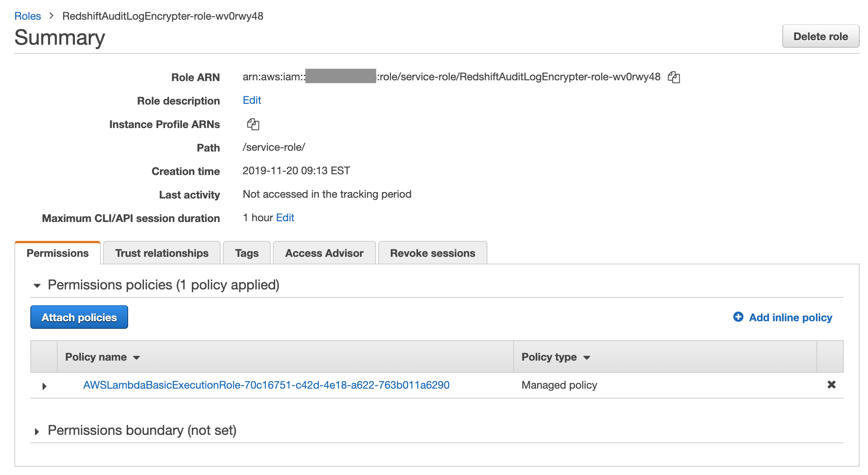This screenshot has width=868, height=475.
Task: Edit the role description
Action: (x=252, y=100)
